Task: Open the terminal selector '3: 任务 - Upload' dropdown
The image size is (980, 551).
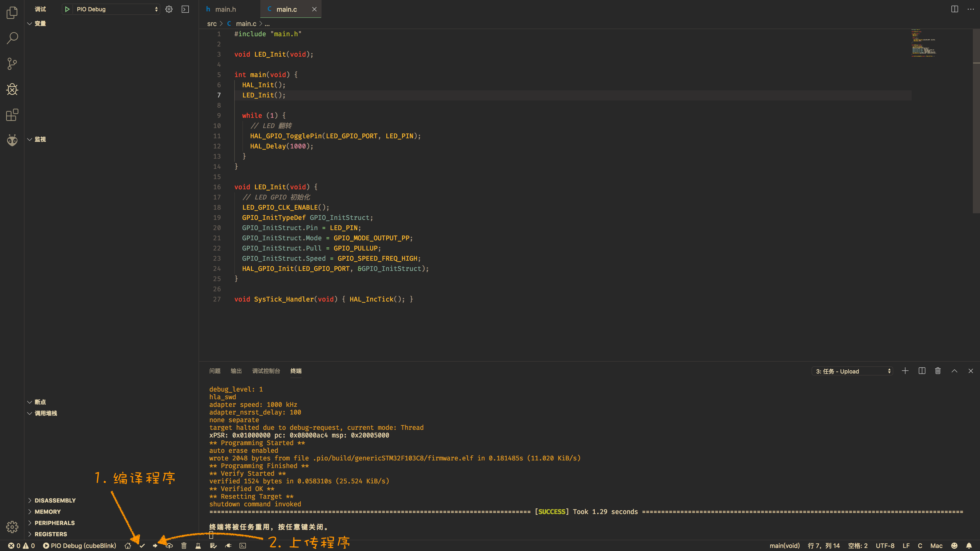Action: [x=853, y=371]
